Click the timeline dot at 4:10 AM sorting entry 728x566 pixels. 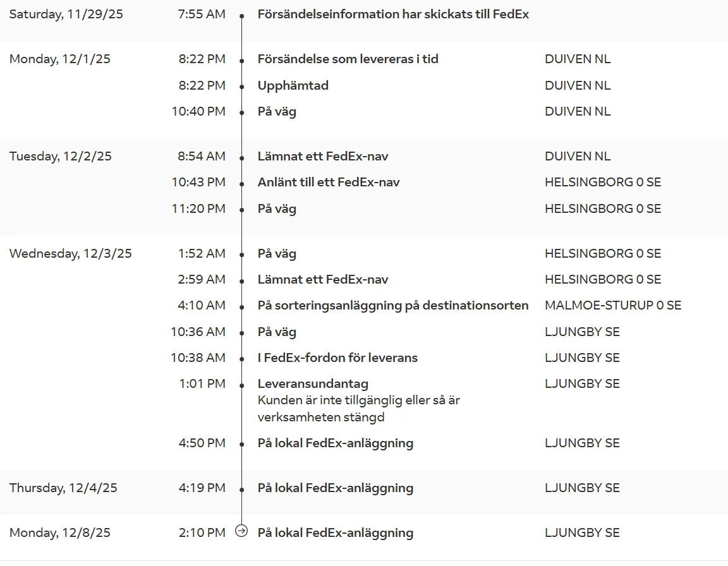coord(241,306)
